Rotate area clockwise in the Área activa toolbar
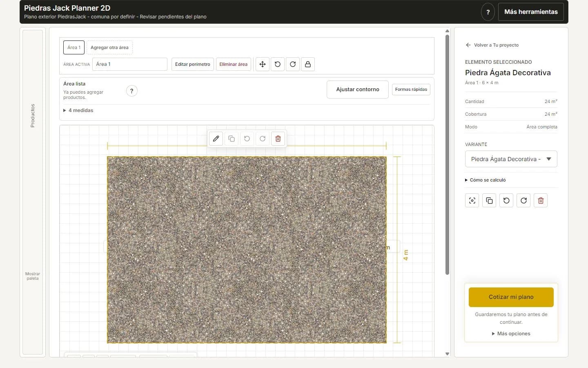 tap(293, 64)
